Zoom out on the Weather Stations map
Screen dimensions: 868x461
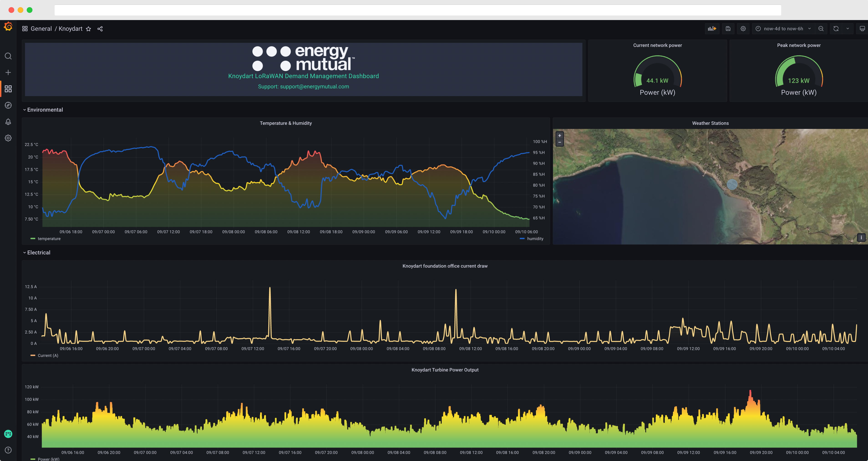(560, 142)
